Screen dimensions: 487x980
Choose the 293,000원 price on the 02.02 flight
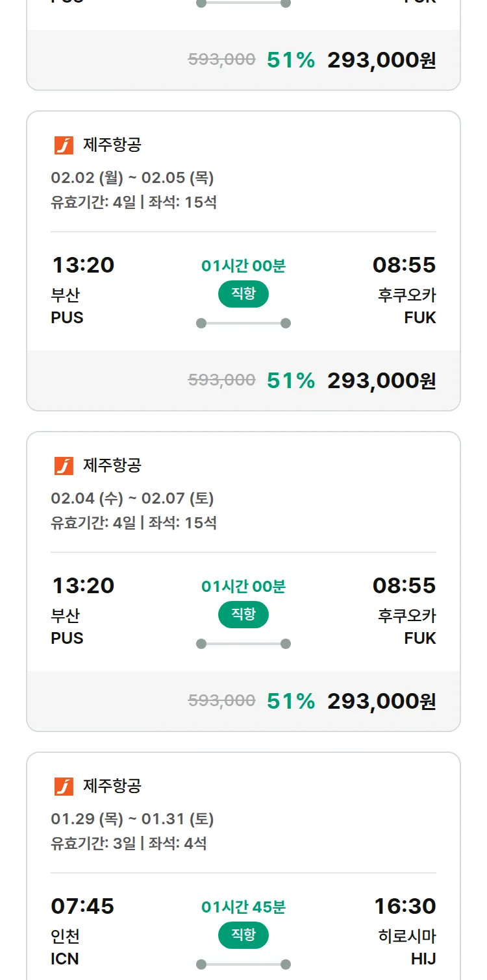[381, 381]
